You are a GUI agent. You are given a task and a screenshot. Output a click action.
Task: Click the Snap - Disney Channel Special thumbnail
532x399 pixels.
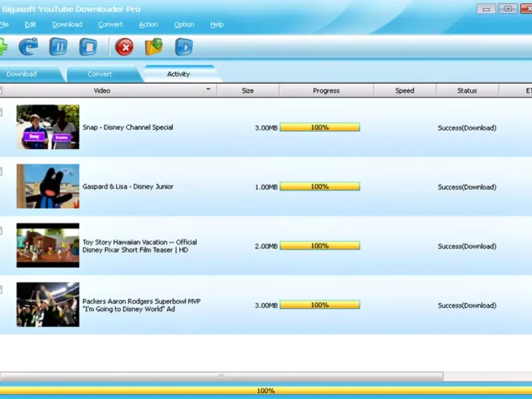pos(48,127)
